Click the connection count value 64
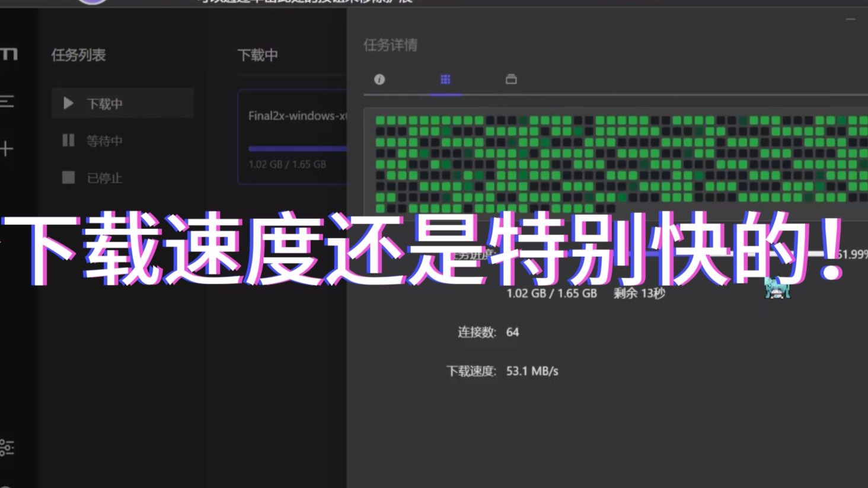 512,332
